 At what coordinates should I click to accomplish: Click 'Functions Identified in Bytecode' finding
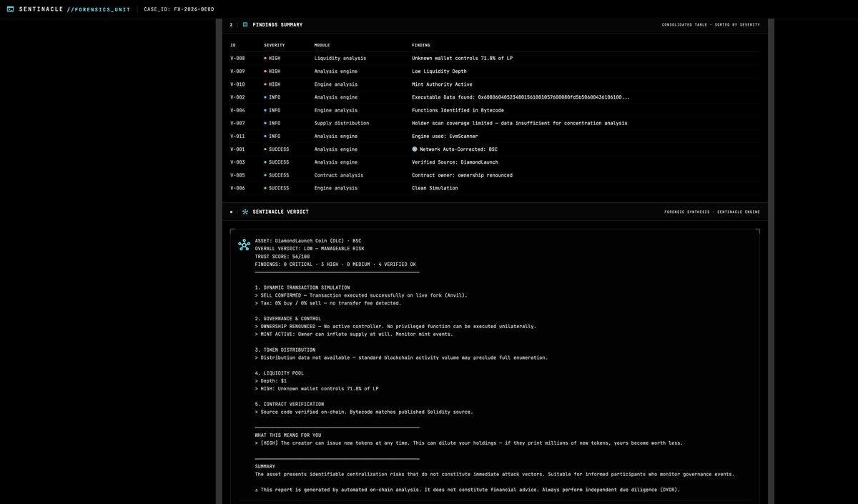[x=458, y=110]
